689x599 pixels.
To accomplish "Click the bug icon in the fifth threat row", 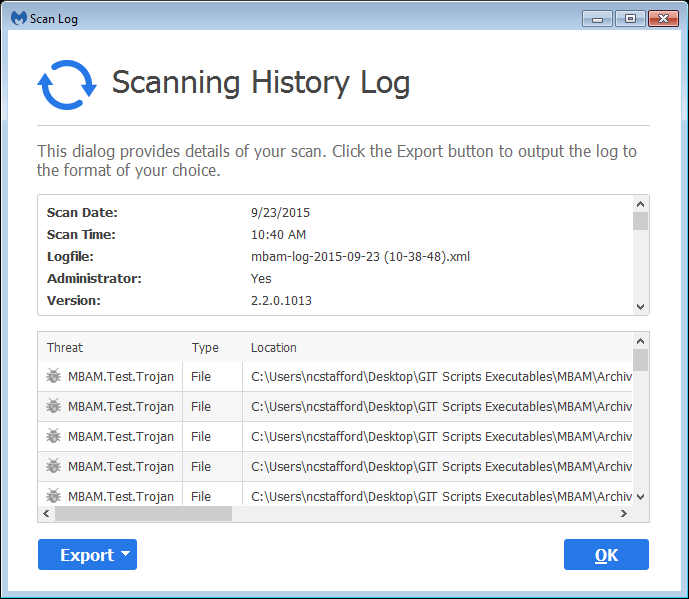I will pyautogui.click(x=54, y=496).
